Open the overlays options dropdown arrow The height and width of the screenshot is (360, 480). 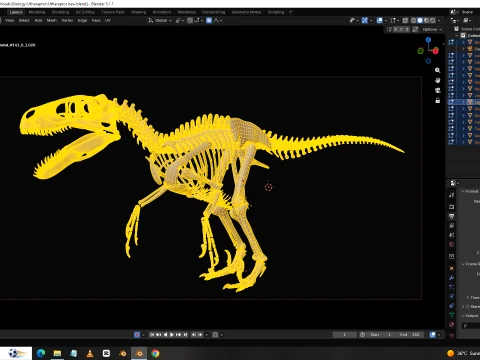click(x=386, y=20)
